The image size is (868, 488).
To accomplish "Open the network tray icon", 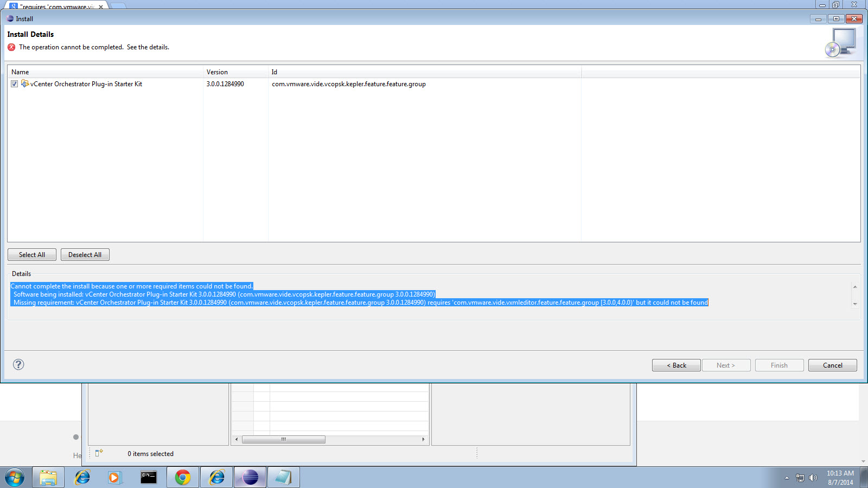I will tap(800, 478).
